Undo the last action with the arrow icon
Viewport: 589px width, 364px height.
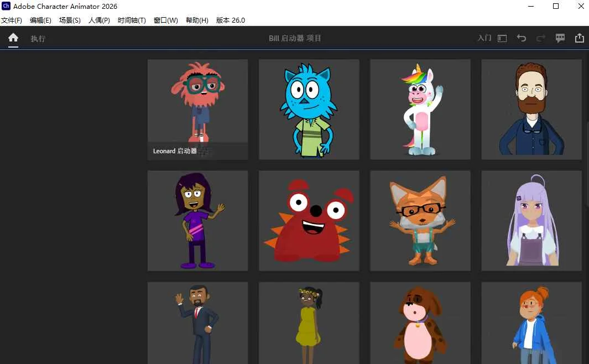tap(522, 38)
